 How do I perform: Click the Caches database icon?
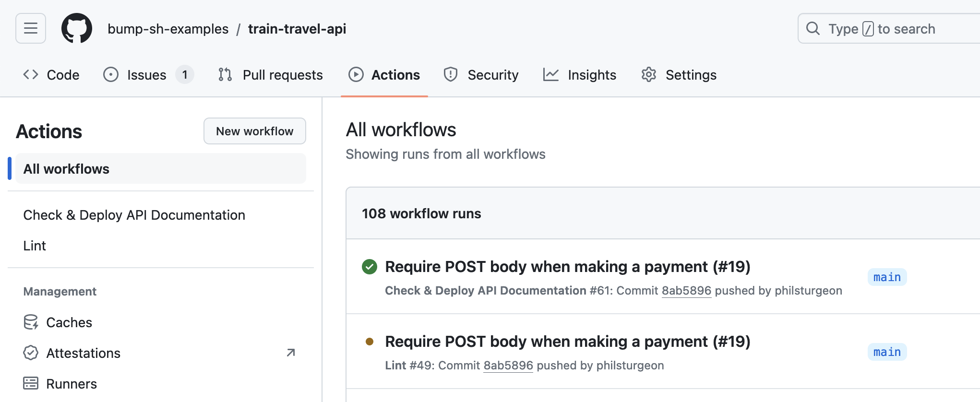pos(31,322)
